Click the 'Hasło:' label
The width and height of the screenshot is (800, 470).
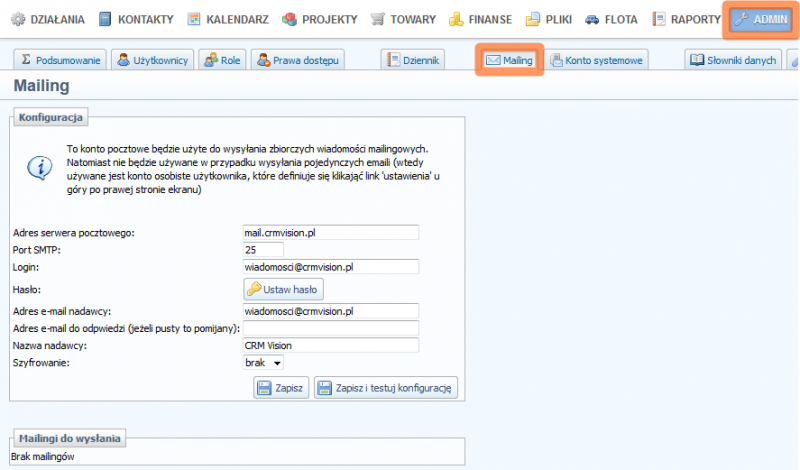click(x=27, y=289)
